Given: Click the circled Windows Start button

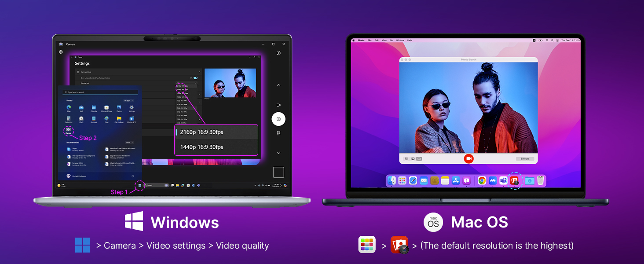Looking at the screenshot, I should (140, 185).
